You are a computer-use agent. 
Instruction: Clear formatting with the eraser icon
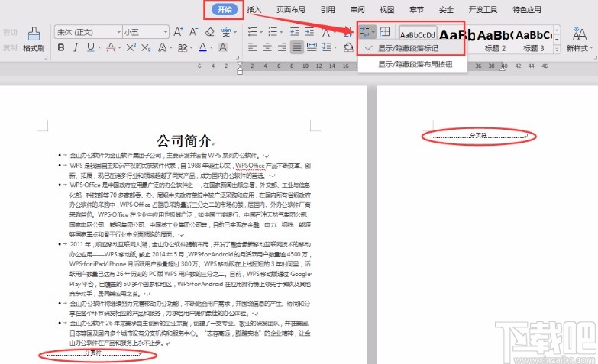click(210, 32)
